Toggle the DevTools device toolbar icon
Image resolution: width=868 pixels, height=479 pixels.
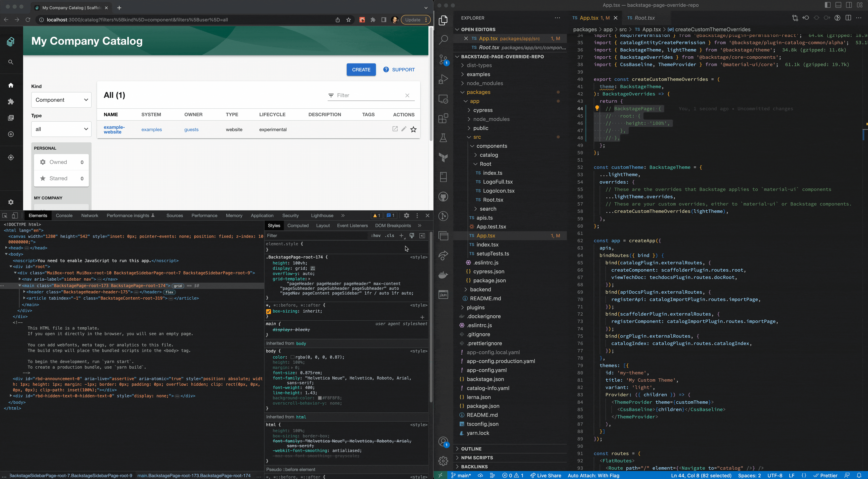coord(15,216)
